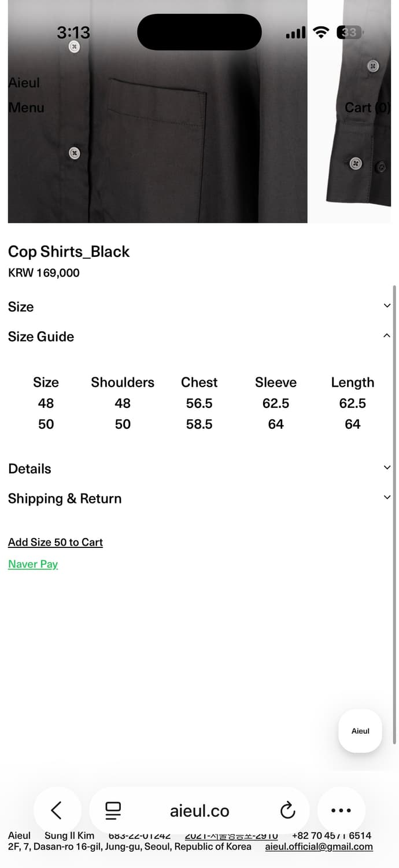Tap the Aieul floating chat bubble
399x868 pixels.
360,731
